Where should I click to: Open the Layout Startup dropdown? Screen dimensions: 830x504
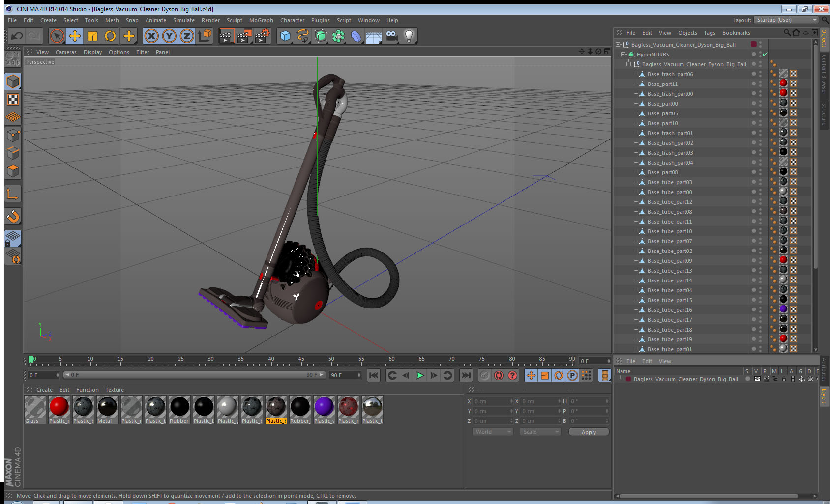click(786, 20)
